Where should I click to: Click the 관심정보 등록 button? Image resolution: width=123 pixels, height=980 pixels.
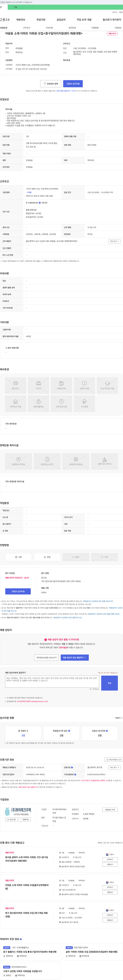coord(50,84)
